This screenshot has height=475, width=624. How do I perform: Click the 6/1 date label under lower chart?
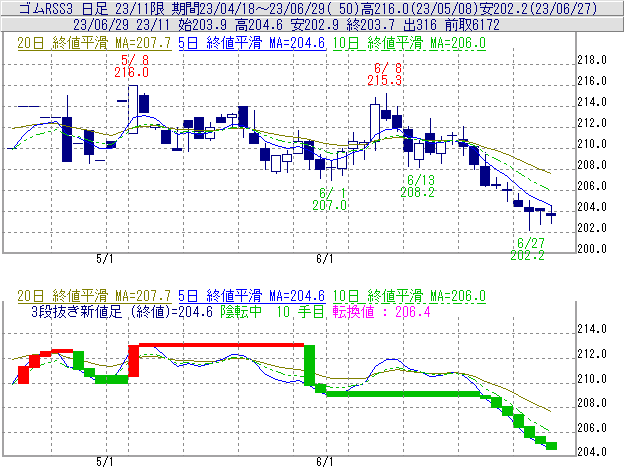pyautogui.click(x=325, y=462)
